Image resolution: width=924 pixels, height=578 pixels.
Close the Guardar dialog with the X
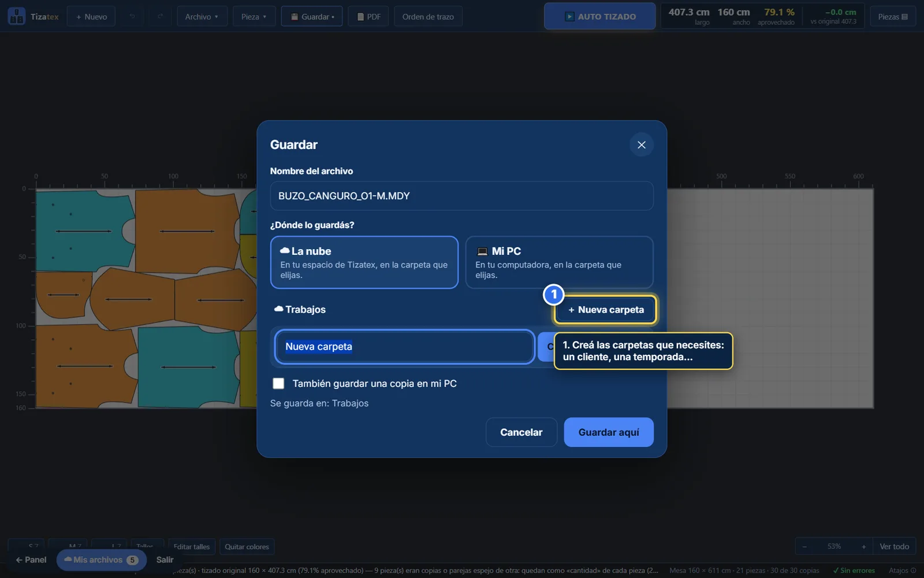[641, 144]
